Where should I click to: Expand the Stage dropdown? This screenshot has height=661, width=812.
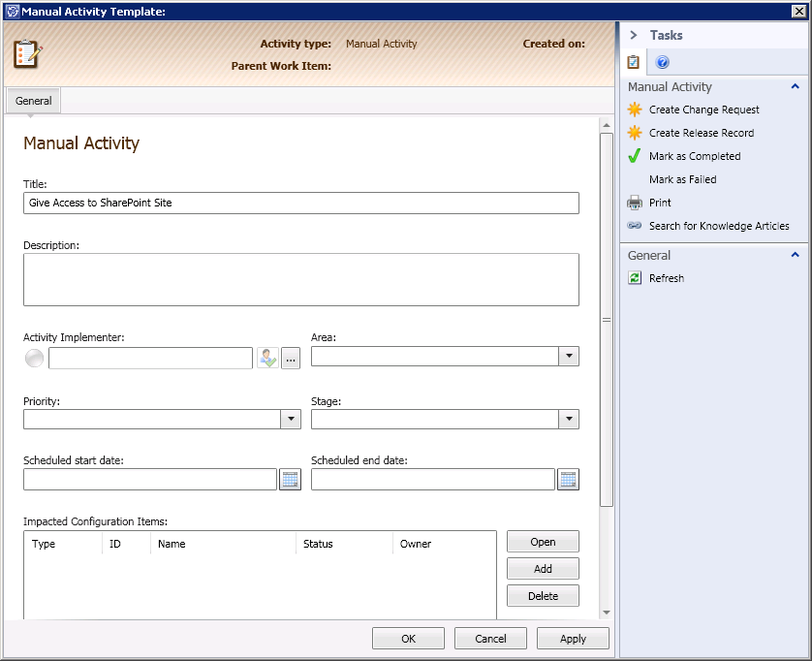tap(569, 419)
